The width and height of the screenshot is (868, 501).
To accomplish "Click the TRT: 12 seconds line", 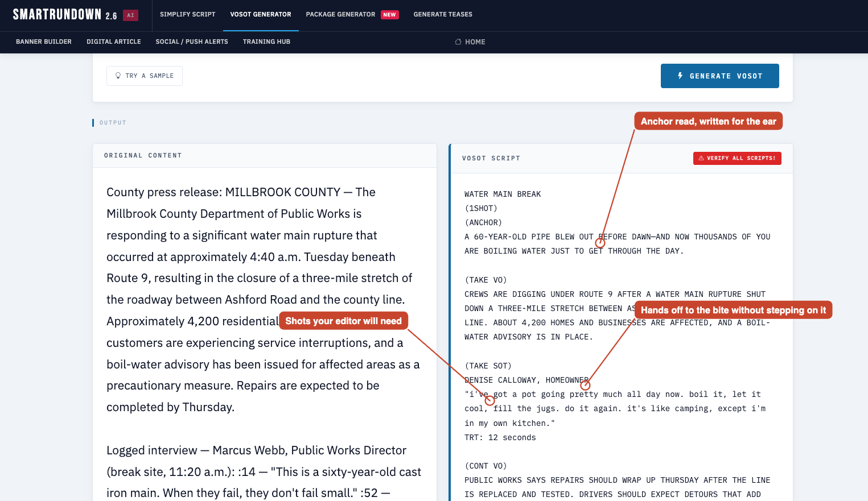I will [x=500, y=437].
